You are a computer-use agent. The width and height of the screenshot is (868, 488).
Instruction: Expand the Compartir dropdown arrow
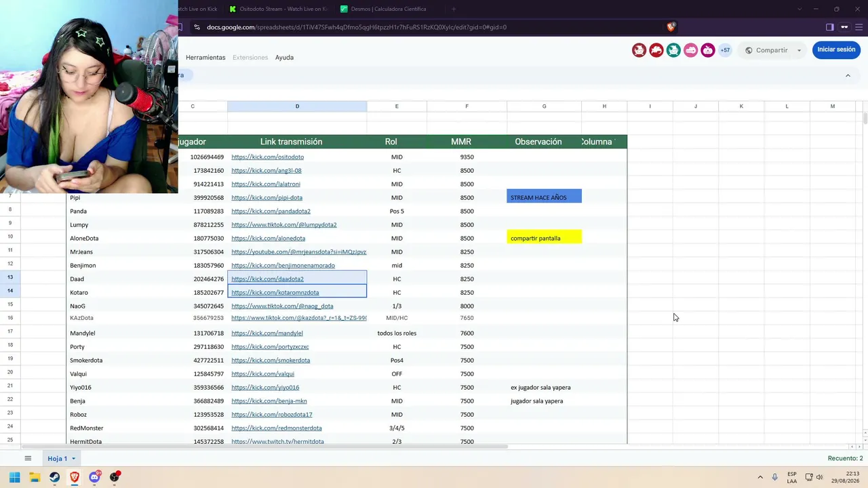click(x=799, y=50)
